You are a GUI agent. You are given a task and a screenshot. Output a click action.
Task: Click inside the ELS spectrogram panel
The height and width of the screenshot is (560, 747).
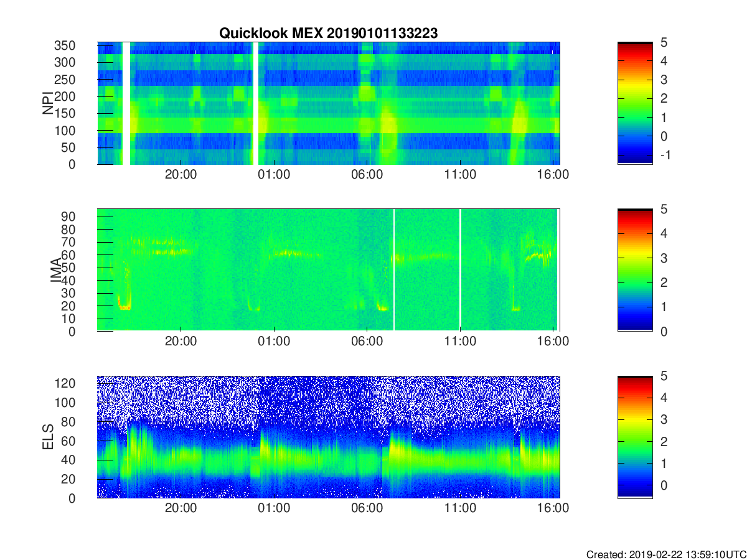click(x=328, y=437)
